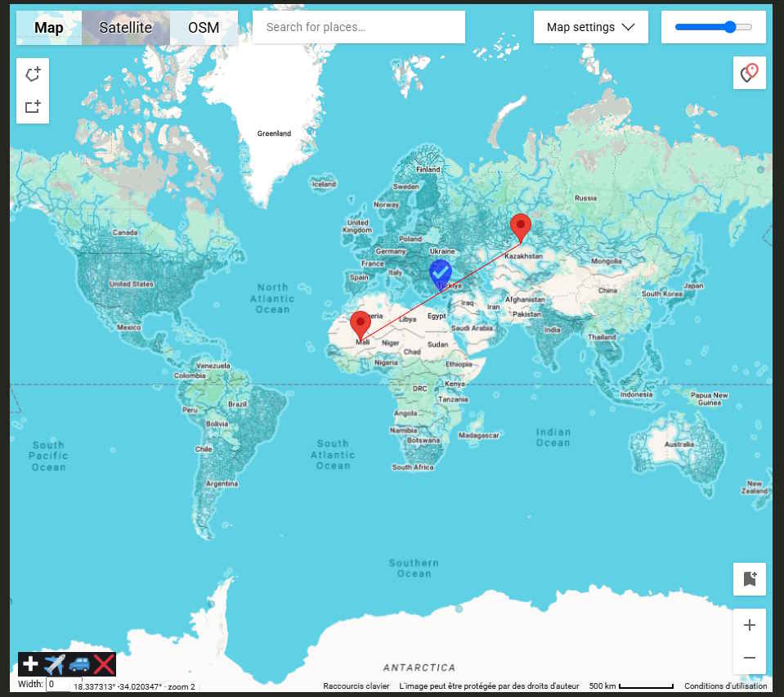Zoom out with the minus button
This screenshot has height=697, width=784.
click(x=749, y=658)
